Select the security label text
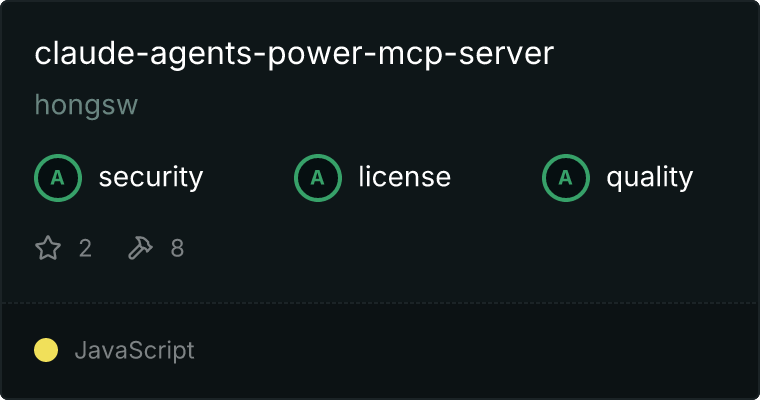This screenshot has height=400, width=760. [151, 177]
